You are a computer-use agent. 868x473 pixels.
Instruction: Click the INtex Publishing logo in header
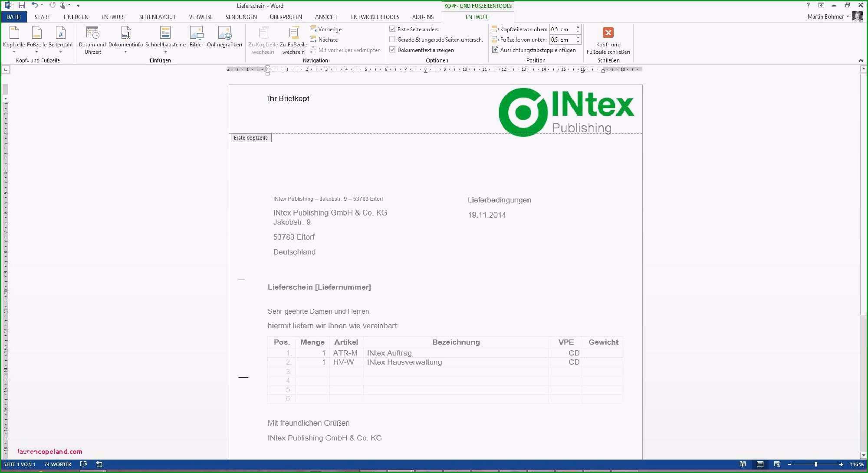coord(566,112)
